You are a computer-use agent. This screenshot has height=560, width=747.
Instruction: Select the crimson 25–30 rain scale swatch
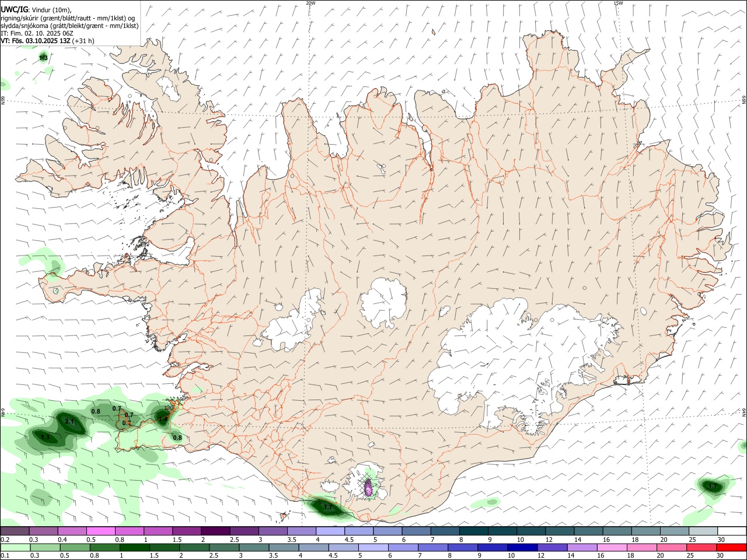pyautogui.click(x=701, y=547)
